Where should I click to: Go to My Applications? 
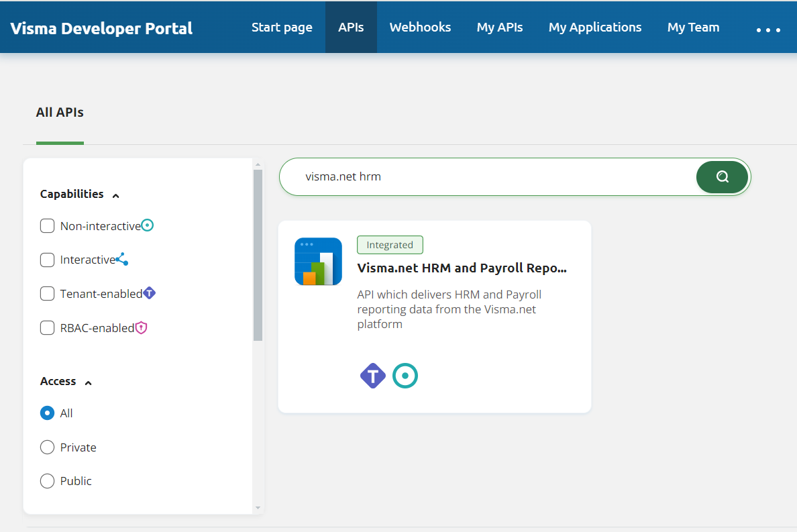(x=594, y=27)
